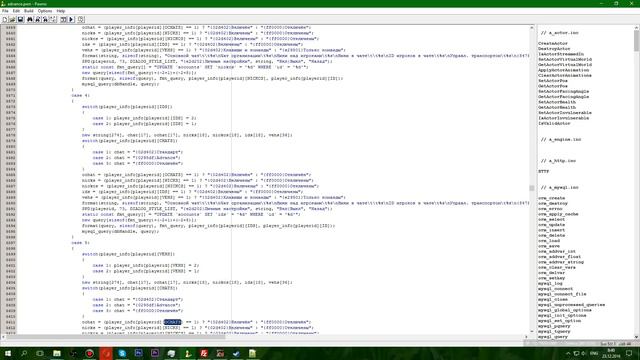Select orm_select in the function list
Screen dimensions: 640x360
point(551,219)
